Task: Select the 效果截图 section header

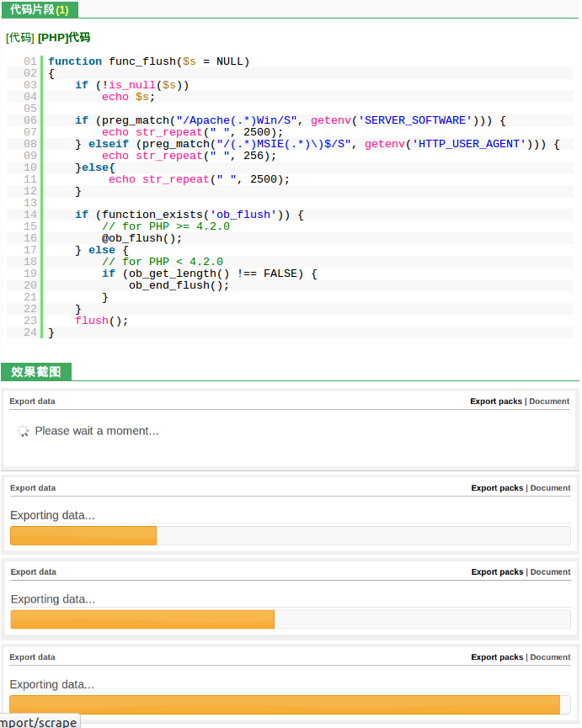Action: coord(36,372)
